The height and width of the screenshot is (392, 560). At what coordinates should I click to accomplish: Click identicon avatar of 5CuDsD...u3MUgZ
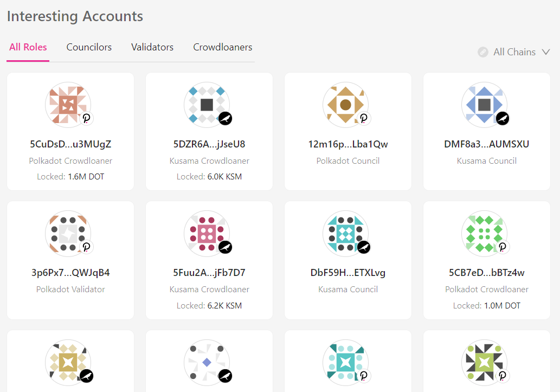[68, 105]
